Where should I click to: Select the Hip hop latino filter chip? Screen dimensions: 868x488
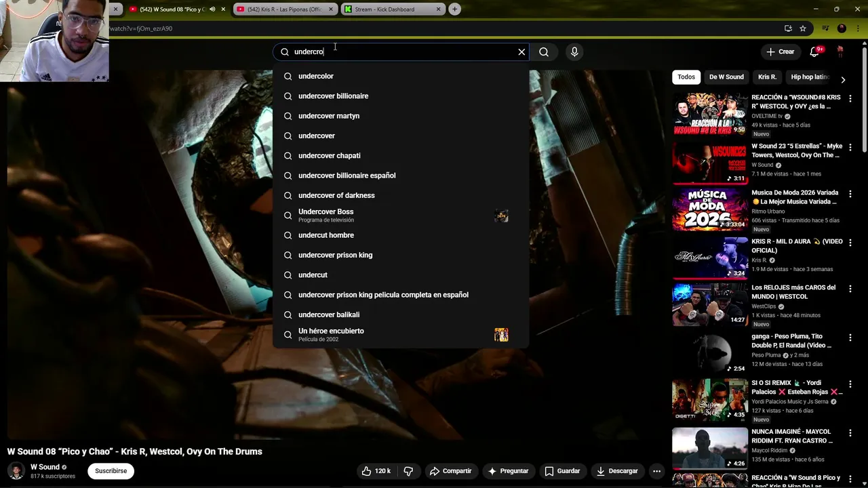pyautogui.click(x=810, y=77)
